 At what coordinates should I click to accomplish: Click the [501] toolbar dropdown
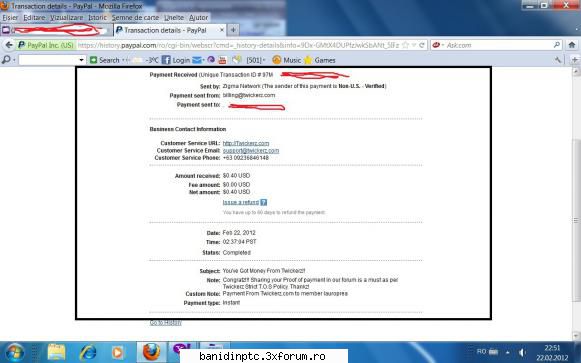pos(256,60)
